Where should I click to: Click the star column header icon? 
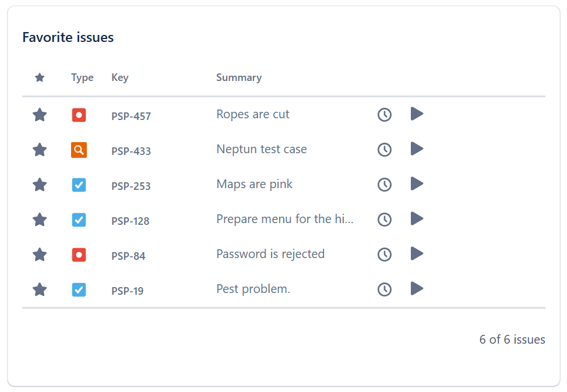(x=40, y=77)
